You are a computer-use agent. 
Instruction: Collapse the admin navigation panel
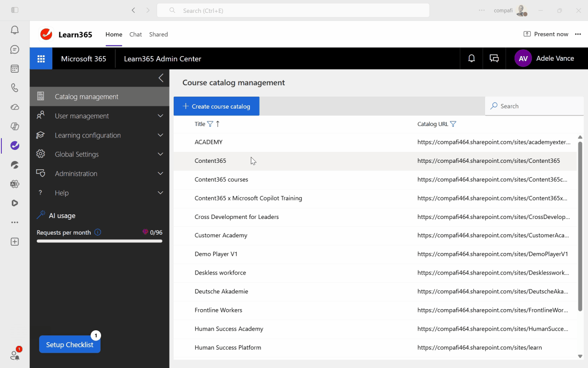[x=160, y=78]
